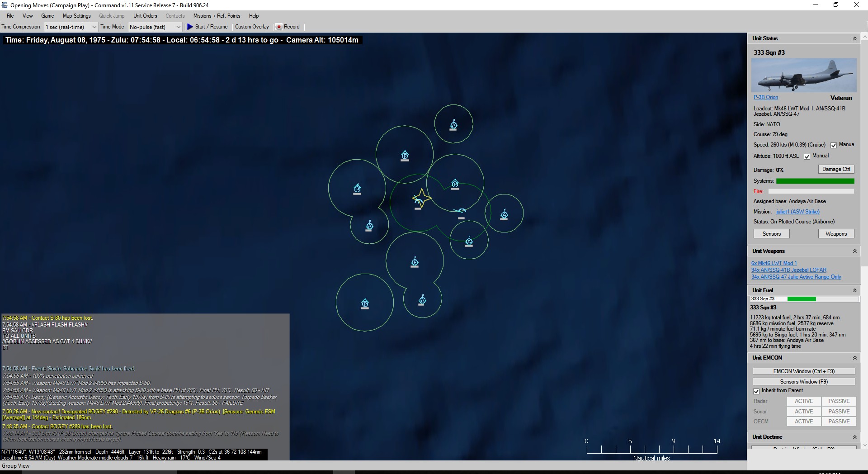Open EMCON Window (Ctrl + F9)
Image resolution: width=868 pixels, height=474 pixels.
click(804, 371)
